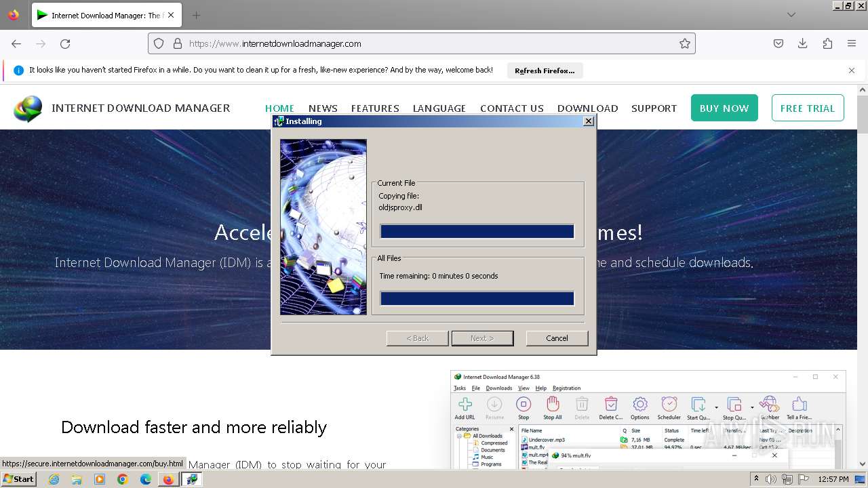Switch to Firefox taskbar button
Viewport: 868px width, 488px height.
pos(168,479)
